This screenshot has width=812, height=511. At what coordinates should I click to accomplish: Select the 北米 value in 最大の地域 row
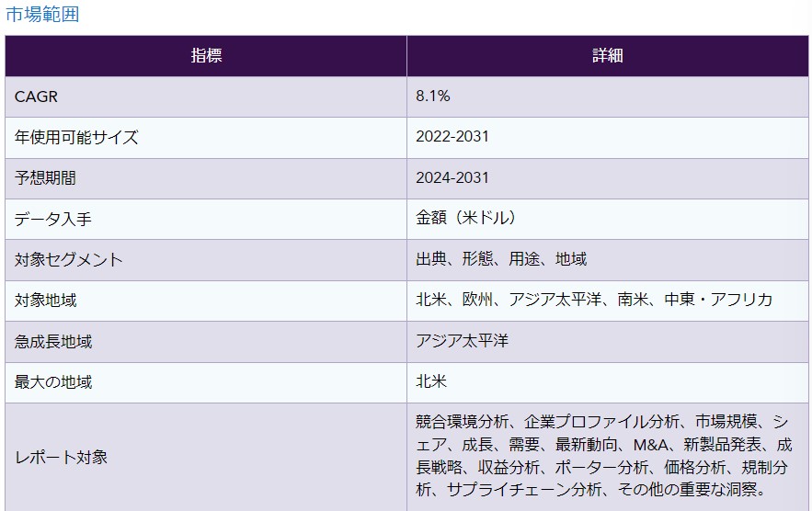tap(431, 381)
